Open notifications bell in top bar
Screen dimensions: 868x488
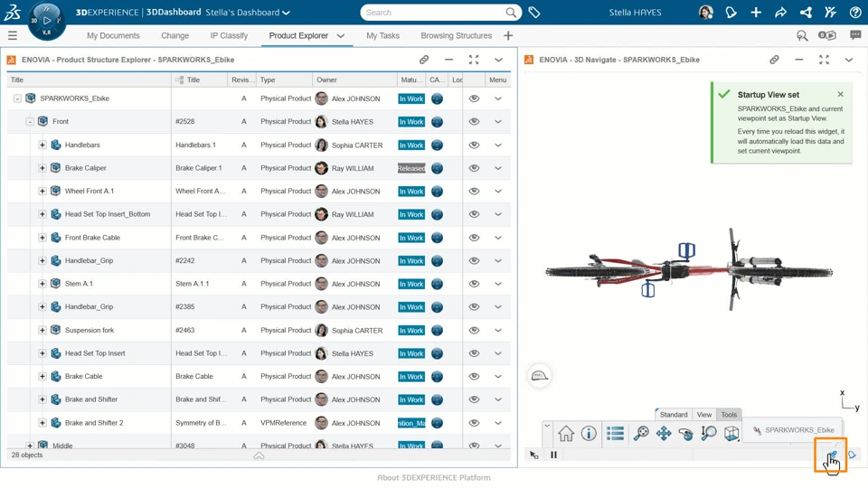coord(731,12)
